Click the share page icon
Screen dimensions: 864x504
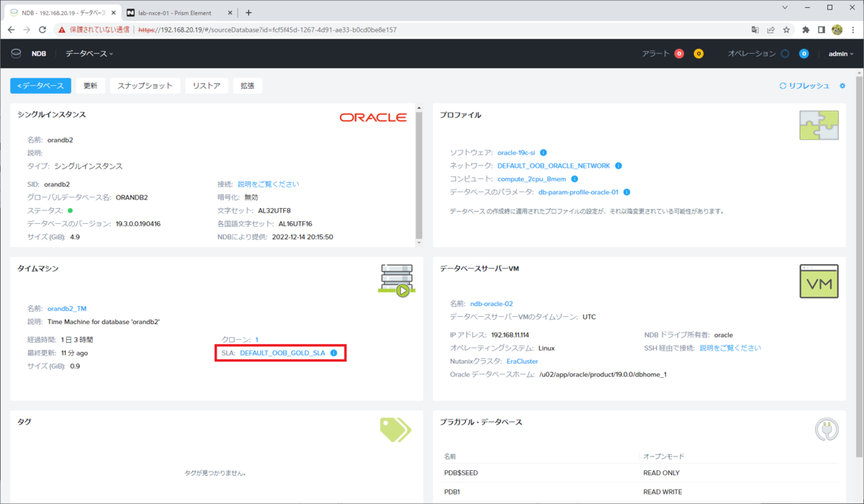770,30
